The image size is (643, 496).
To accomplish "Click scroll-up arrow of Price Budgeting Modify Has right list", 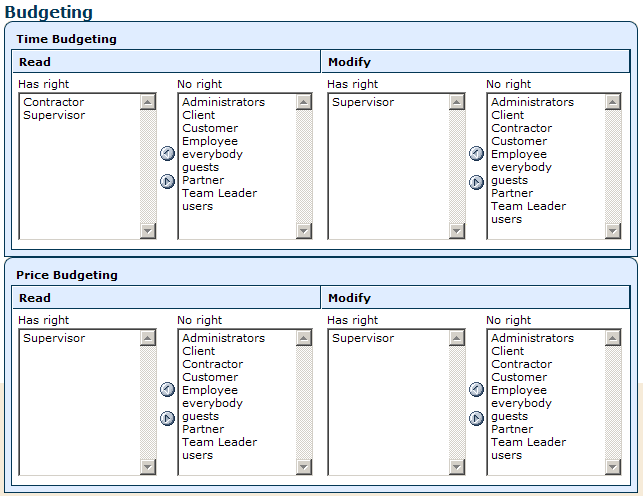I will point(457,338).
